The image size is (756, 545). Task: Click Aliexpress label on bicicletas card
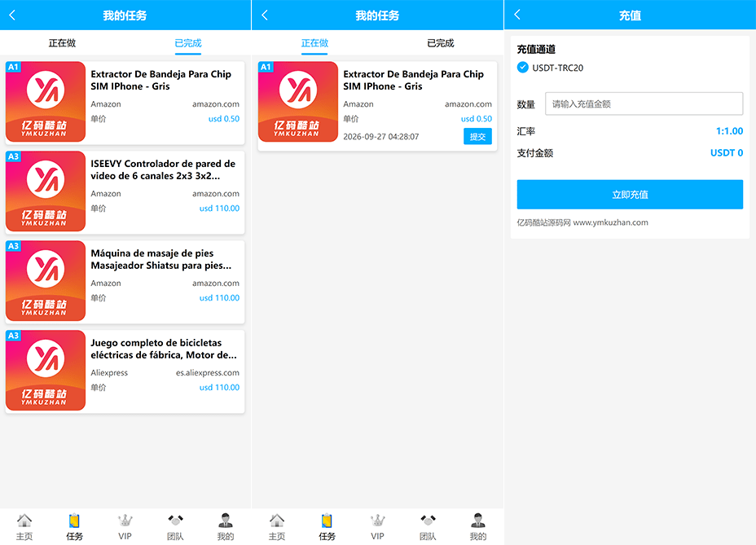click(x=109, y=373)
